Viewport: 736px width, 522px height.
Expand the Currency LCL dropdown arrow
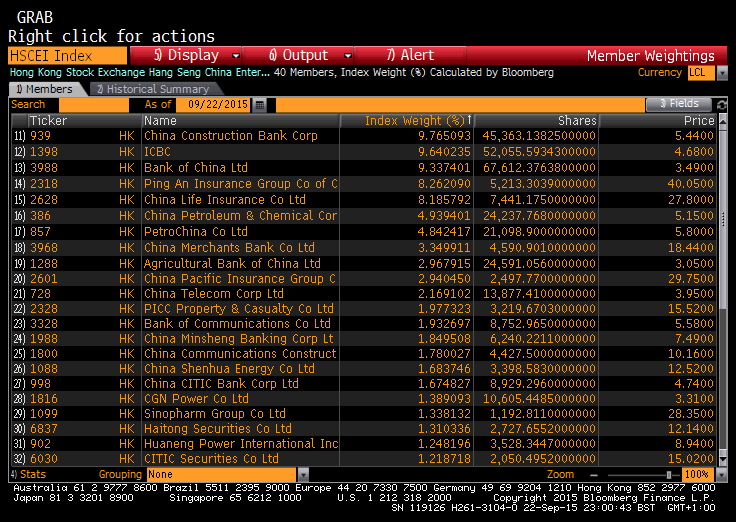722,73
